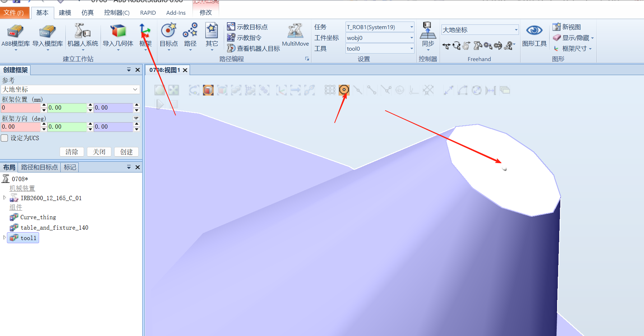Click the highlighted red cube selection-level icon
Image resolution: width=644 pixels, height=336 pixels.
click(208, 90)
